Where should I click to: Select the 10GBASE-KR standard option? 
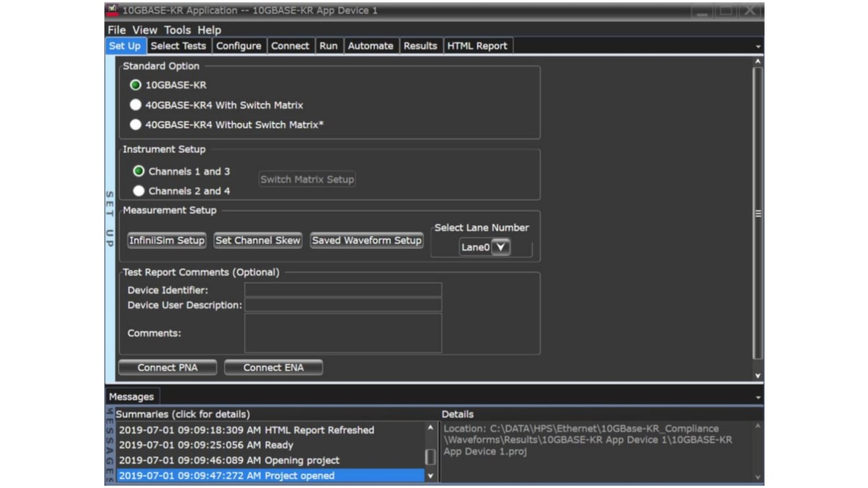[x=136, y=85]
